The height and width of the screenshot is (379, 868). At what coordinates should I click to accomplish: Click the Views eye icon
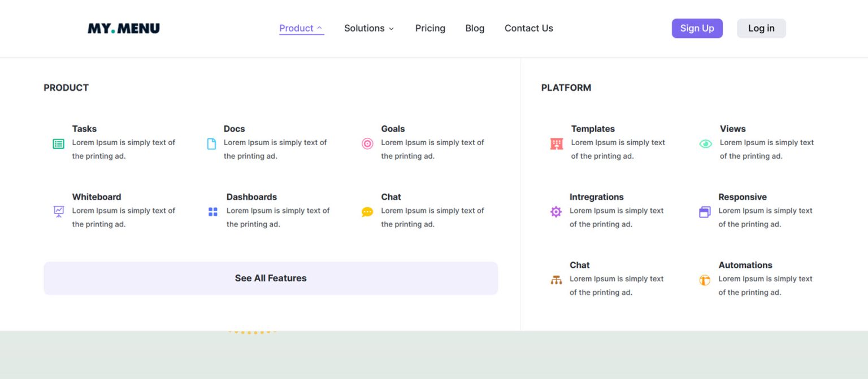(x=705, y=143)
